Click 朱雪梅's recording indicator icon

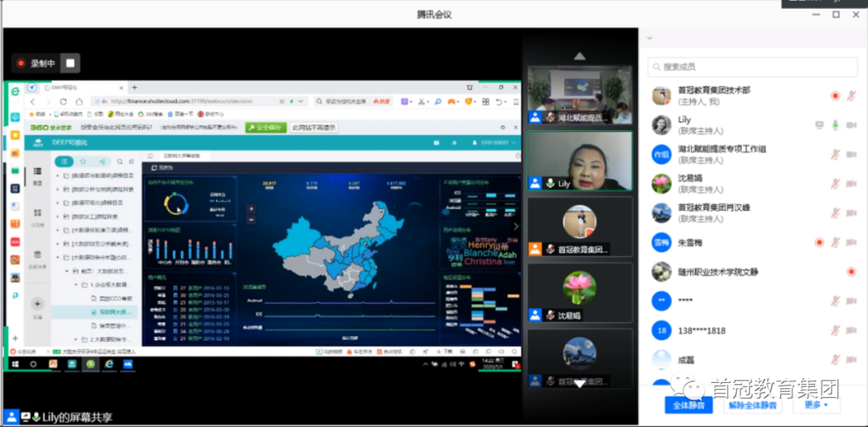820,242
